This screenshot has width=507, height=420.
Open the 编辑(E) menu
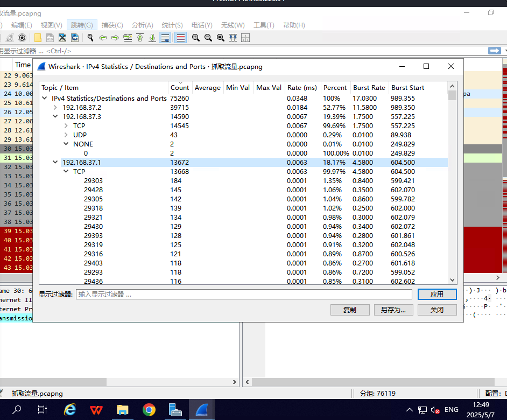coord(22,25)
